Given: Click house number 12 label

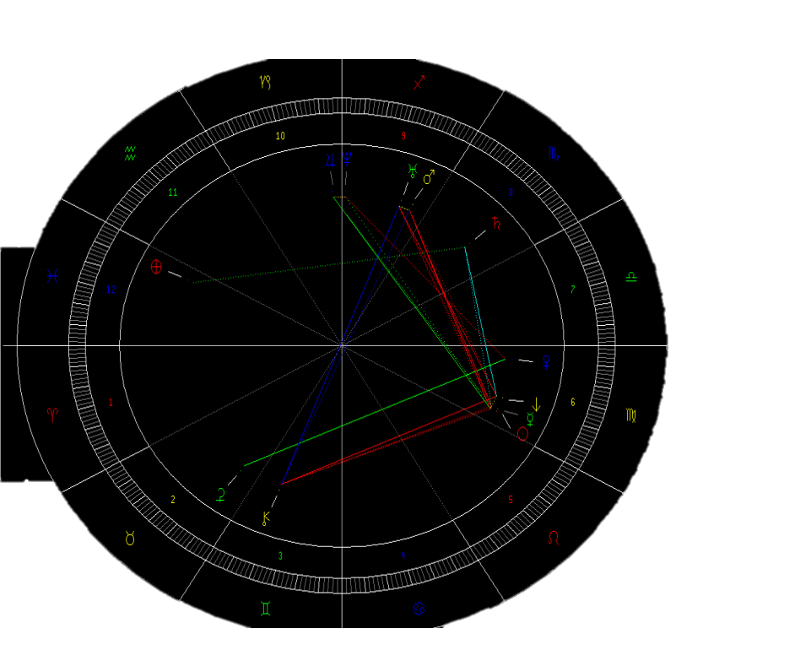Looking at the screenshot, I should 111,290.
